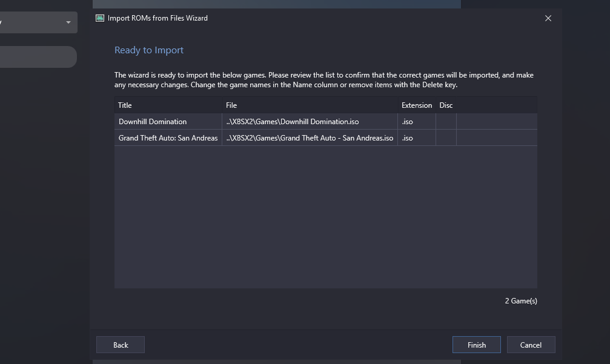This screenshot has height=364, width=610.
Task: Click the Ready to Import heading
Action: click(x=148, y=50)
